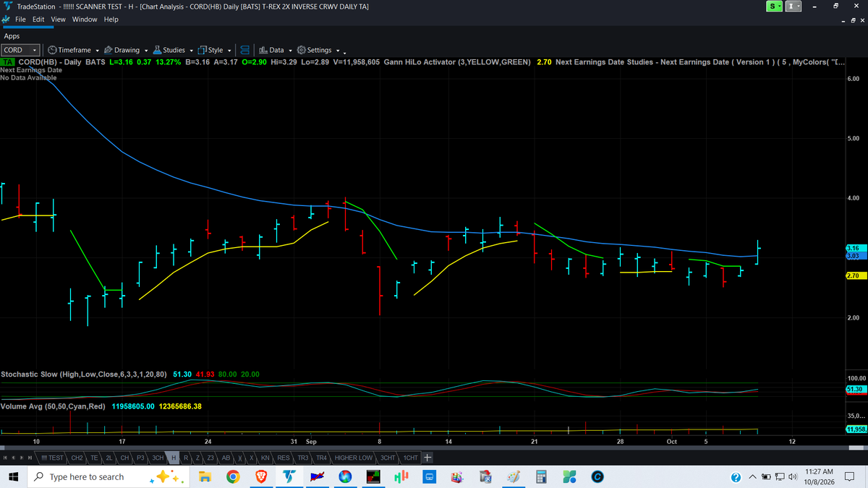
Task: Jump to the last workspace tab arrow
Action: 30,458
